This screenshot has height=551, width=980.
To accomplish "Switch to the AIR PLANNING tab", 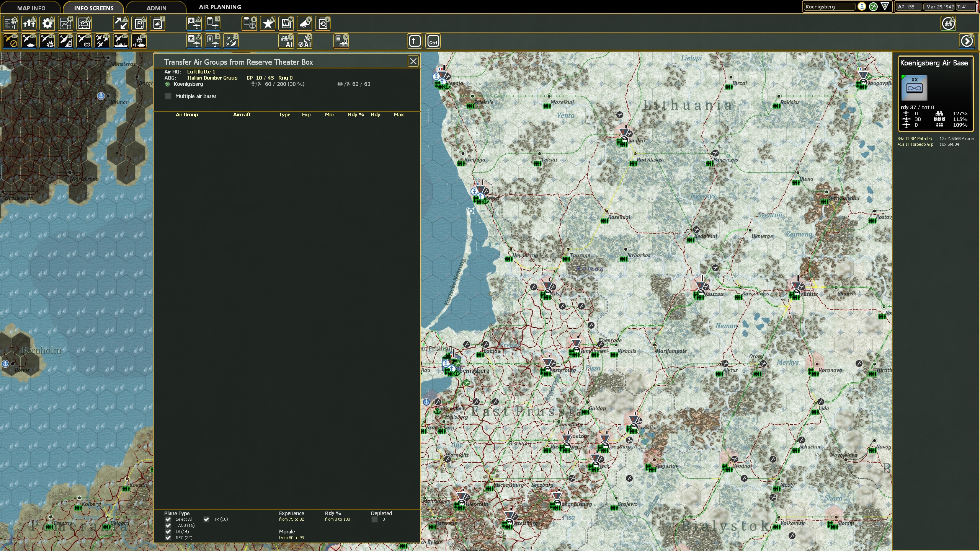I will (220, 7).
